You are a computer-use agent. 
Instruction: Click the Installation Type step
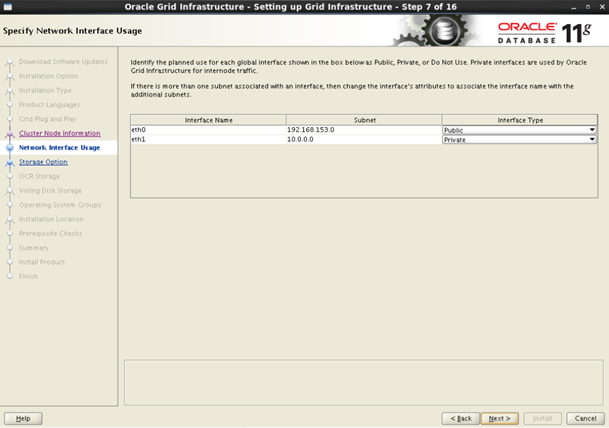45,90
